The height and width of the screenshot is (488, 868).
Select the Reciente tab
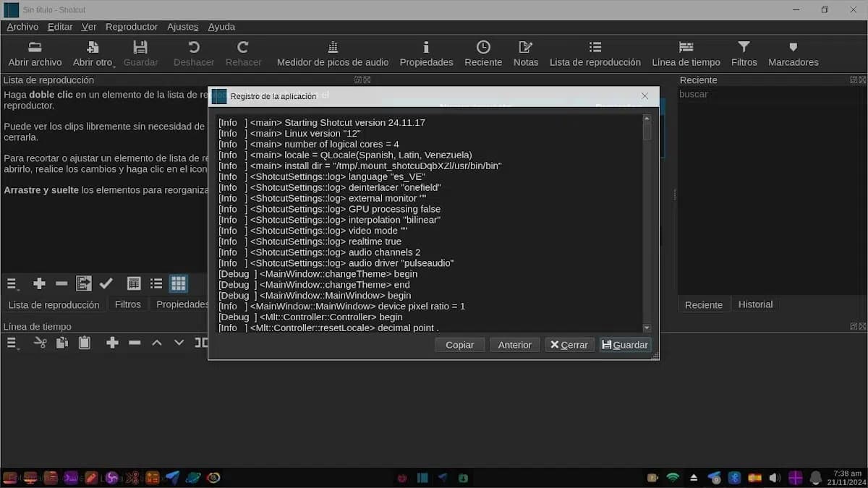pyautogui.click(x=704, y=304)
